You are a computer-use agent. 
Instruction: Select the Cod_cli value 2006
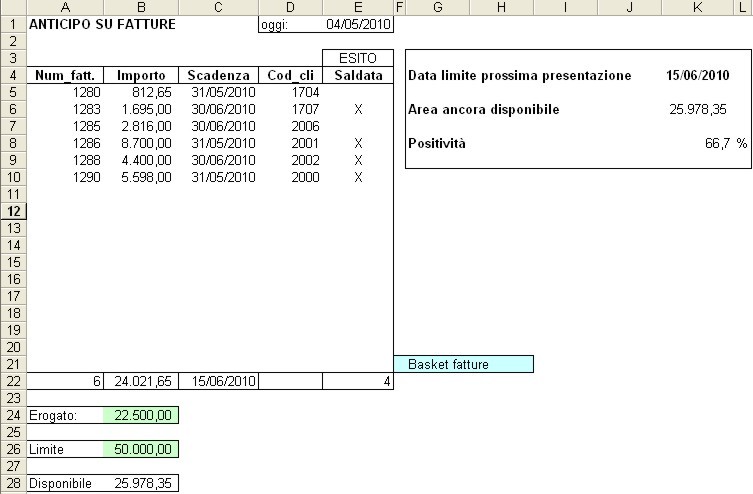pyautogui.click(x=290, y=126)
